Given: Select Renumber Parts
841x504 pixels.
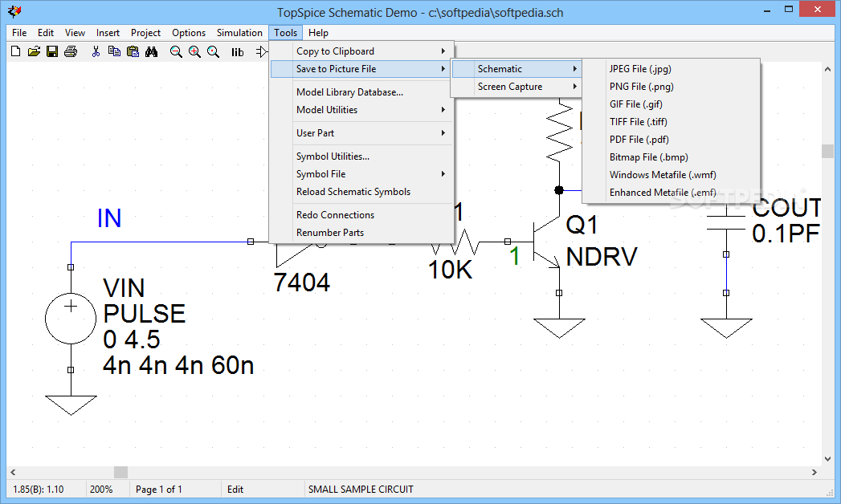Looking at the screenshot, I should 362,233.
